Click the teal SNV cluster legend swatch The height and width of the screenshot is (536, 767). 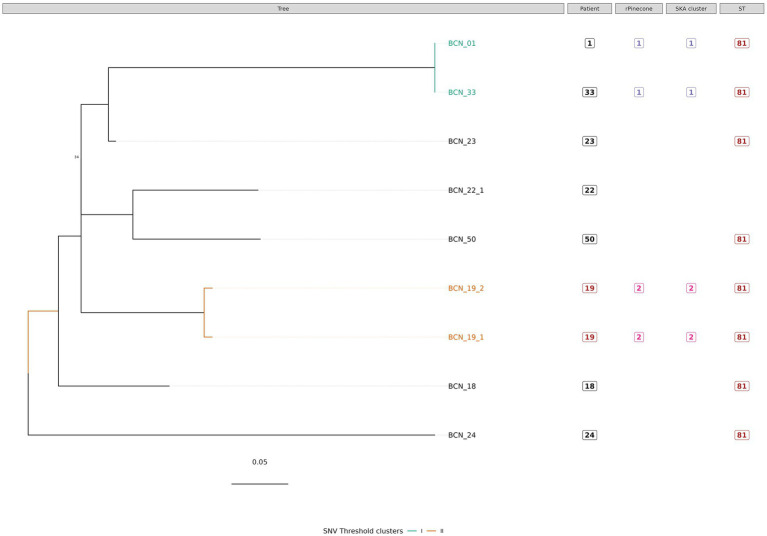tap(412, 531)
